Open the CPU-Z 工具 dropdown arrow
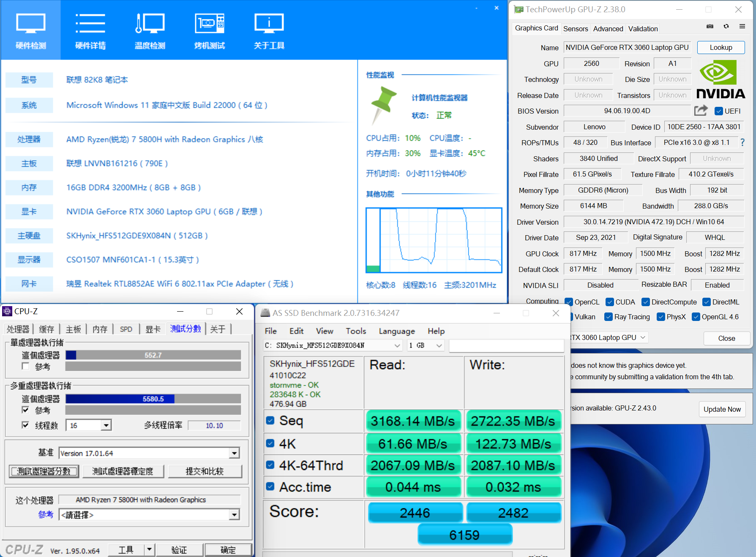 tap(149, 549)
